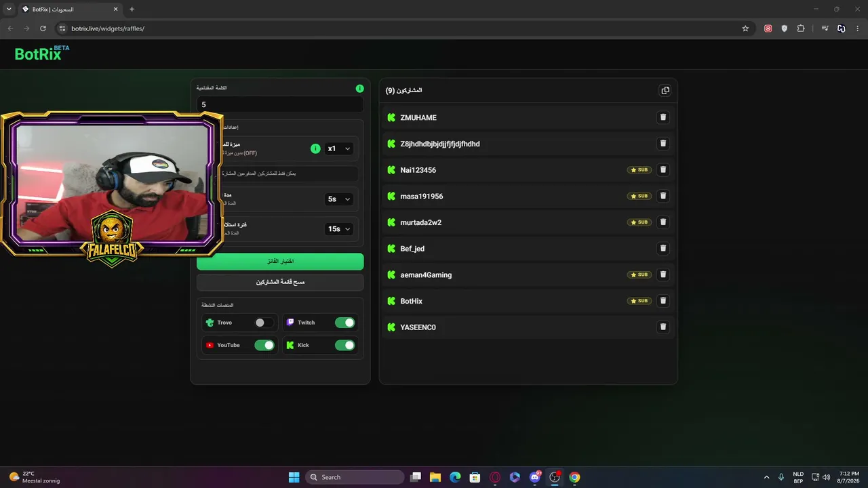Click the BotRix BETA logo
Image resolution: width=868 pixels, height=488 pixels.
42,54
